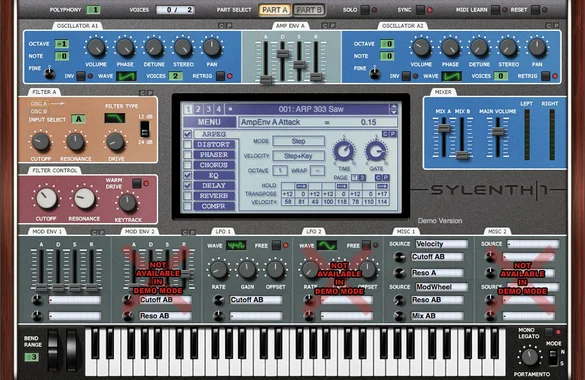Click the REVERB effect button
Screen dimensions: 585x380
pyautogui.click(x=214, y=196)
